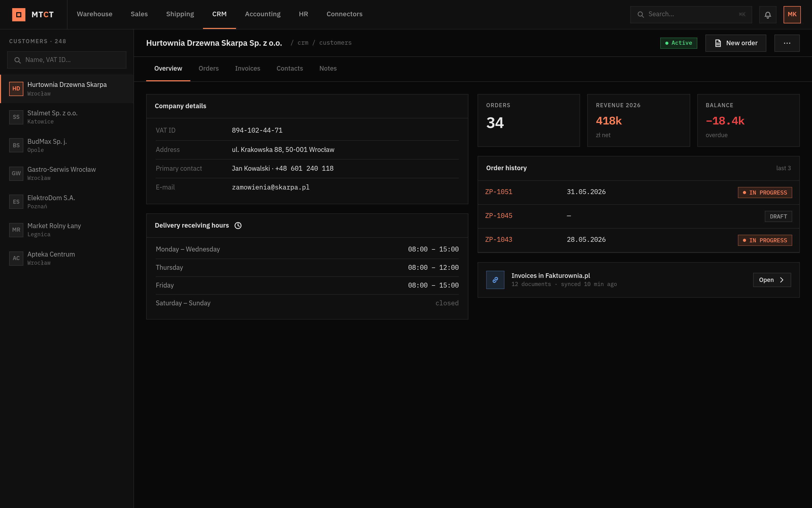This screenshot has height=508, width=812.
Task: Click the customers breadcrumb
Action: (335, 43)
